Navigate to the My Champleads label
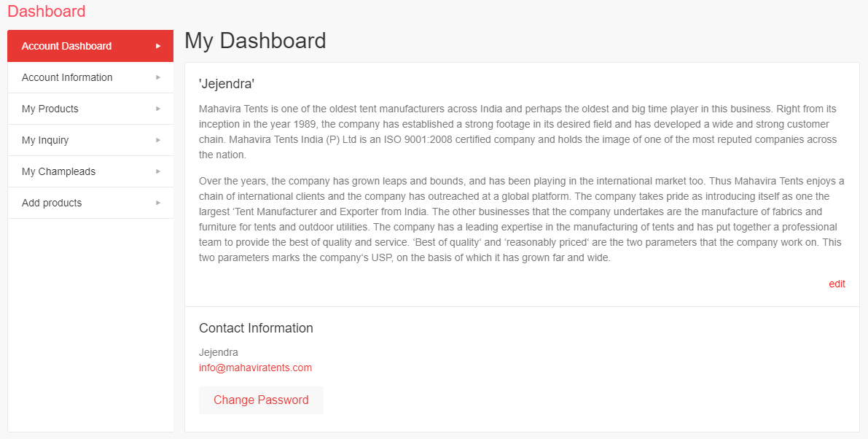This screenshot has width=868, height=439. pyautogui.click(x=58, y=171)
